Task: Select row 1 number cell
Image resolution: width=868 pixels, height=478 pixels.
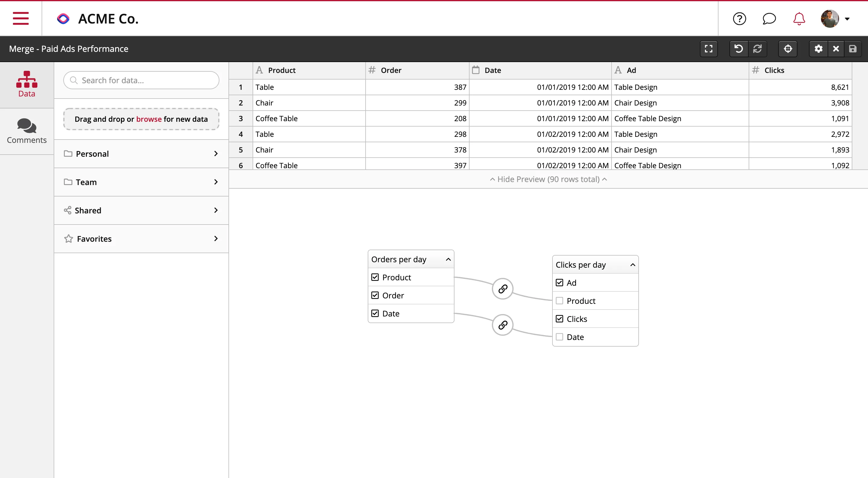Action: [x=241, y=87]
